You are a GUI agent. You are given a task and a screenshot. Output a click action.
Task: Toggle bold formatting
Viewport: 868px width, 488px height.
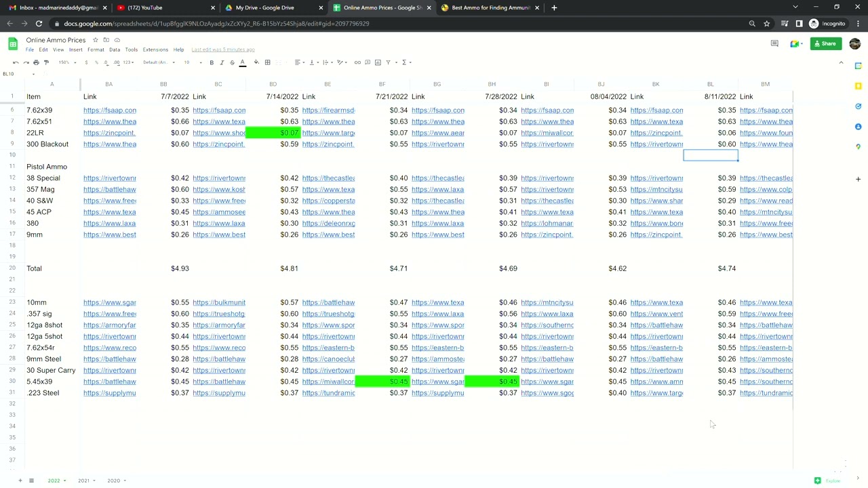click(x=212, y=62)
